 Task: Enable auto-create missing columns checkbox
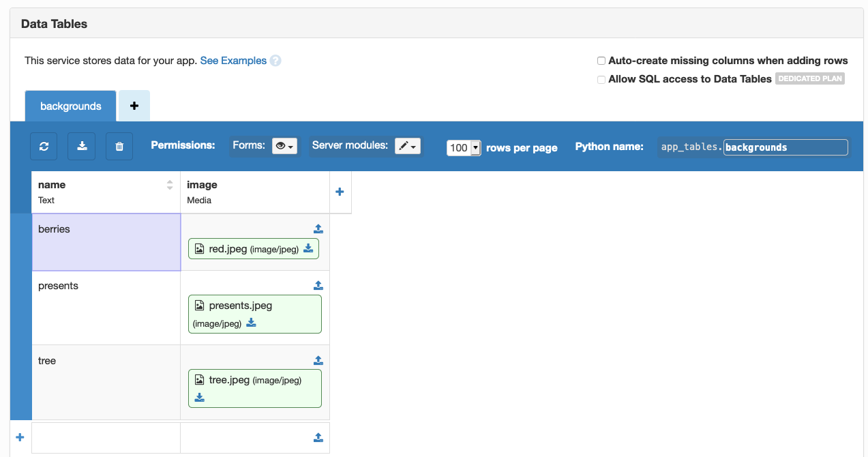(x=601, y=61)
